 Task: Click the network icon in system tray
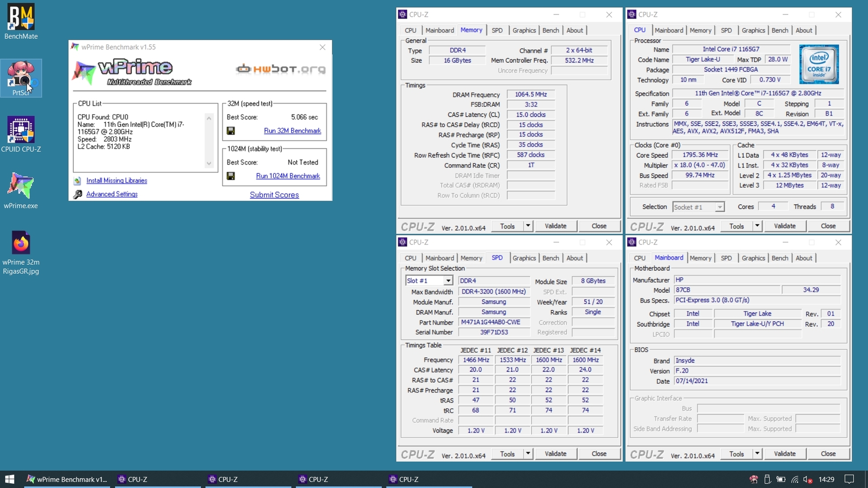click(794, 479)
